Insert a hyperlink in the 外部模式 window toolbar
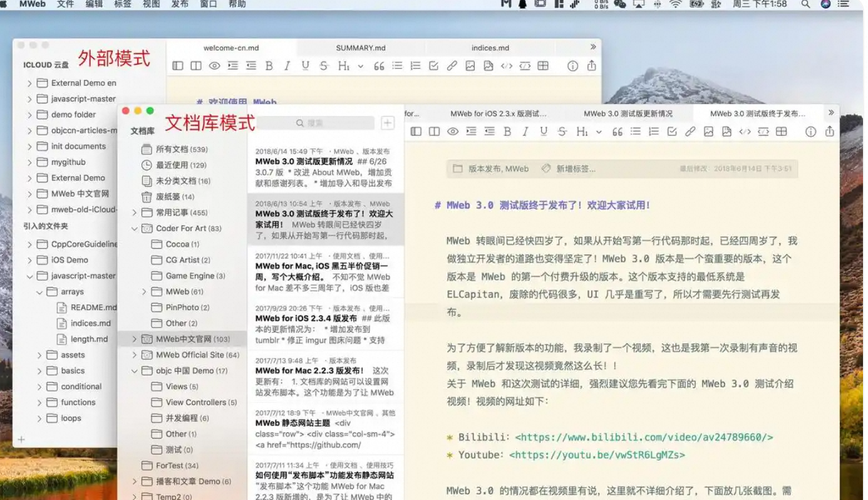Screen dimensions: 868x500 (452, 66)
